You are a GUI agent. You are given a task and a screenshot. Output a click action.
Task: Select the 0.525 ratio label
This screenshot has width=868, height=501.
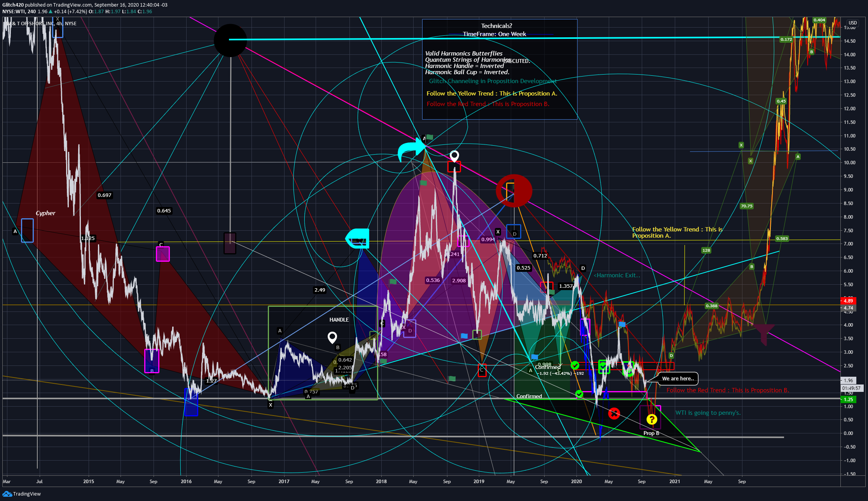pyautogui.click(x=524, y=268)
